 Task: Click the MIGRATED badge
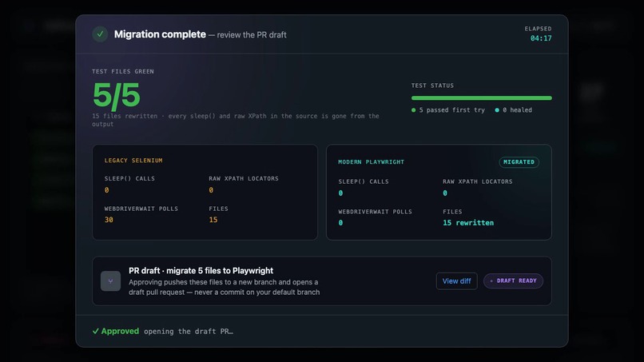click(x=519, y=162)
